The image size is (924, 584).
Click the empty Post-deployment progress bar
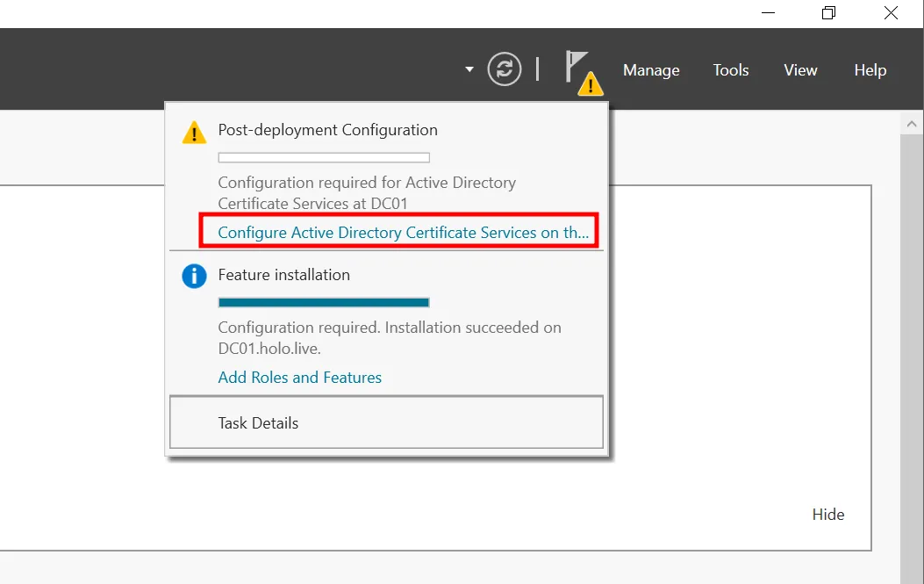pyautogui.click(x=324, y=157)
